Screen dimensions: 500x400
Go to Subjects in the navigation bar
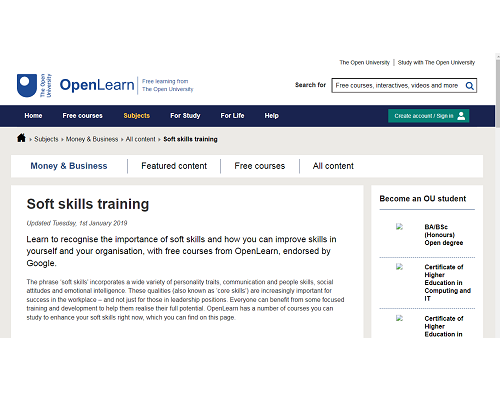[137, 116]
